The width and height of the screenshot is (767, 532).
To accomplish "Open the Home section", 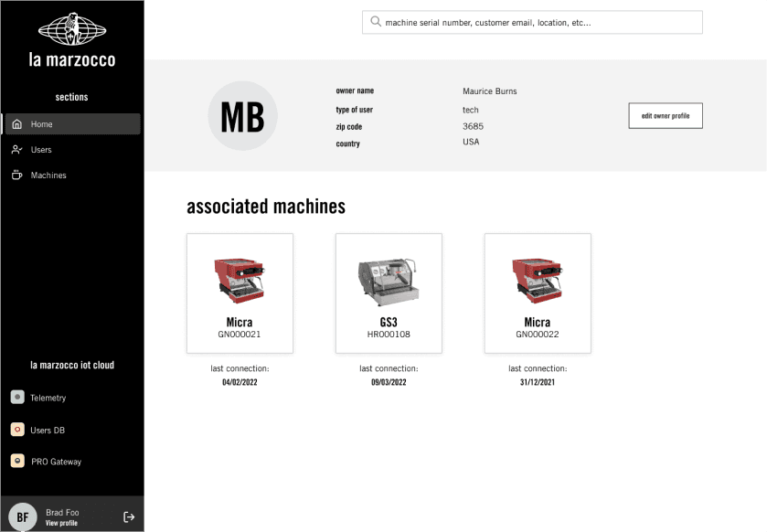I will point(72,124).
